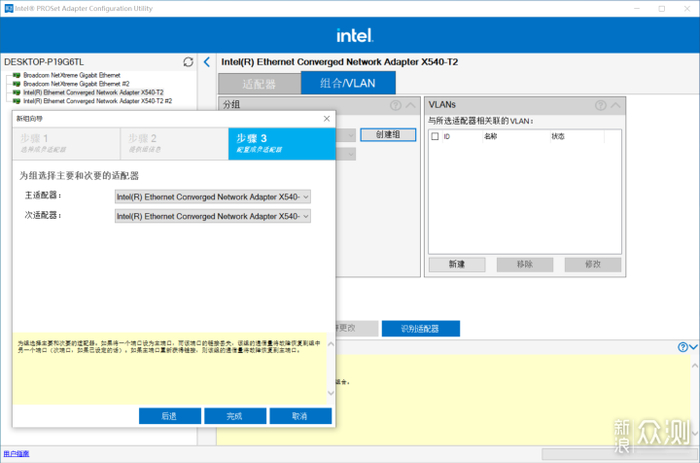Collapse the VLANs section
The width and height of the screenshot is (700, 463).
(x=615, y=105)
